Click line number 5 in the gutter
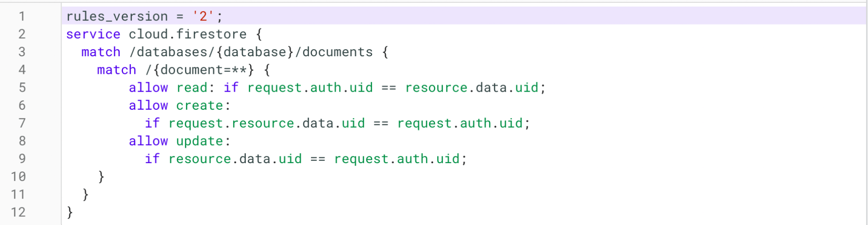The height and width of the screenshot is (225, 868). coord(22,88)
